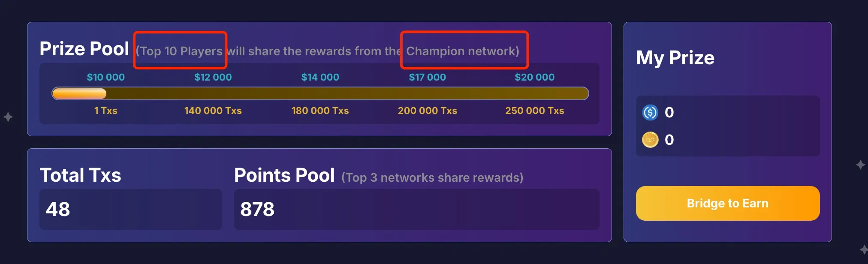Click the Prize Pool heading
This screenshot has height=264, width=868.
[x=84, y=49]
